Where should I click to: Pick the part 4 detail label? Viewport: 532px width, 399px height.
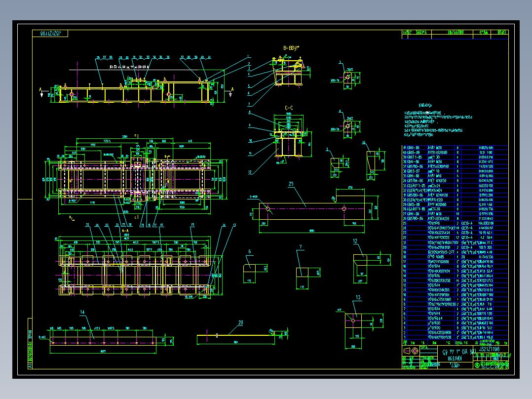click(341, 112)
